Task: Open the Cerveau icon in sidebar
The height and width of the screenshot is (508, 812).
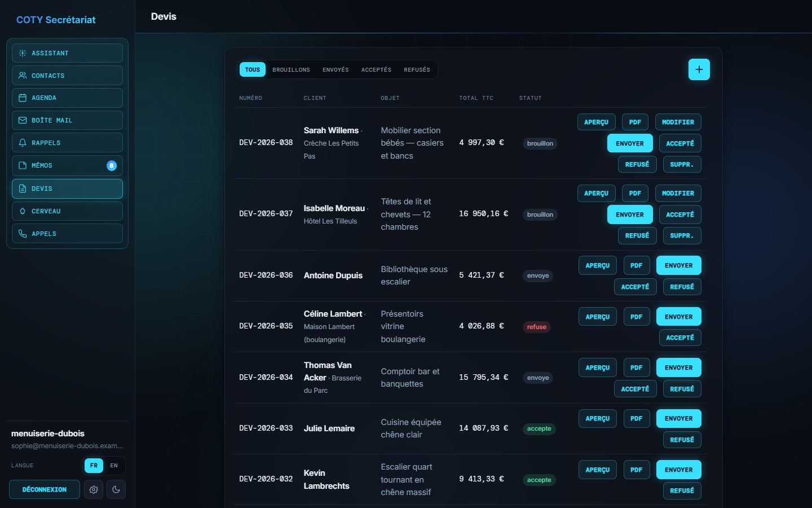Action: [x=23, y=211]
